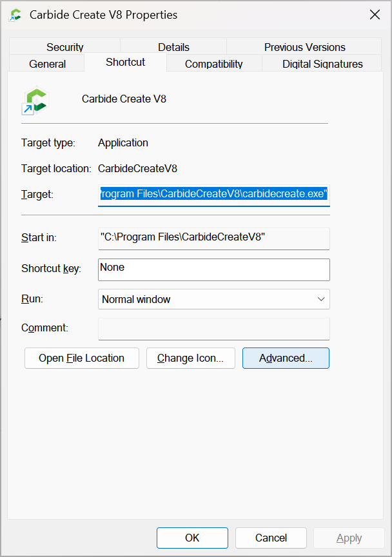Click inside the Target path field
Screen dimensions: 392x557
[x=213, y=194]
